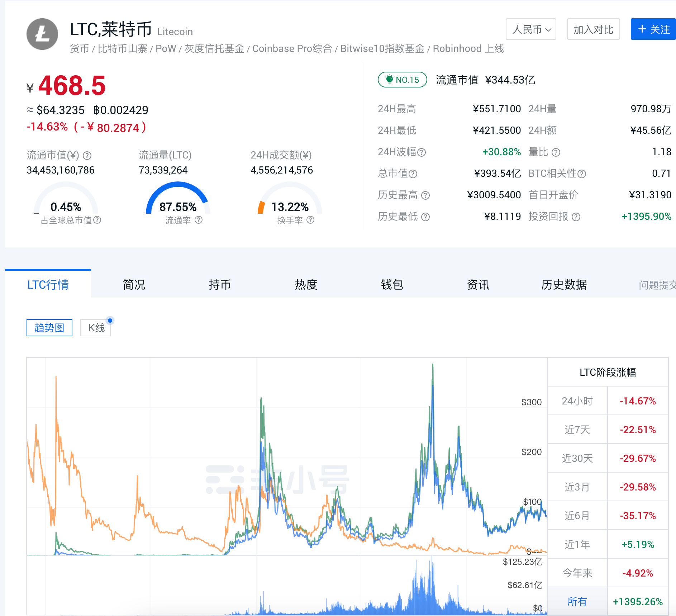Click help icon beside BTC相关性
This screenshot has height=616, width=676.
(x=582, y=174)
